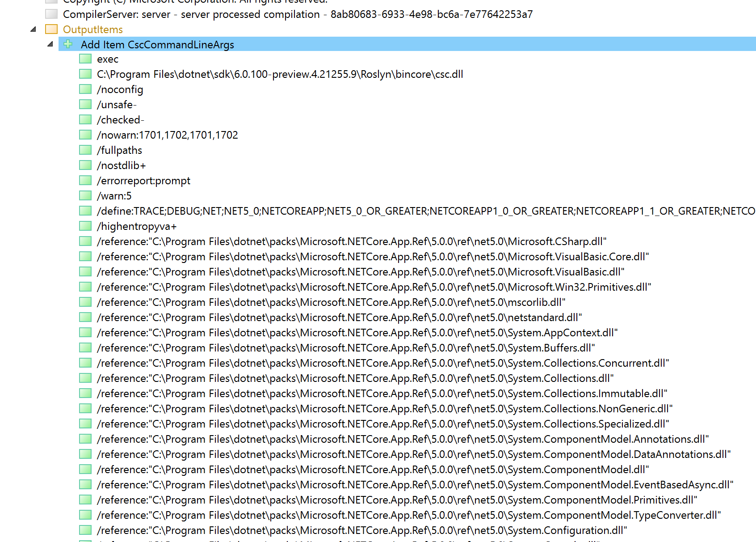Screen dimensions: 756x542
Task: Click the green icon beside the exec entry
Action: pyautogui.click(x=85, y=59)
